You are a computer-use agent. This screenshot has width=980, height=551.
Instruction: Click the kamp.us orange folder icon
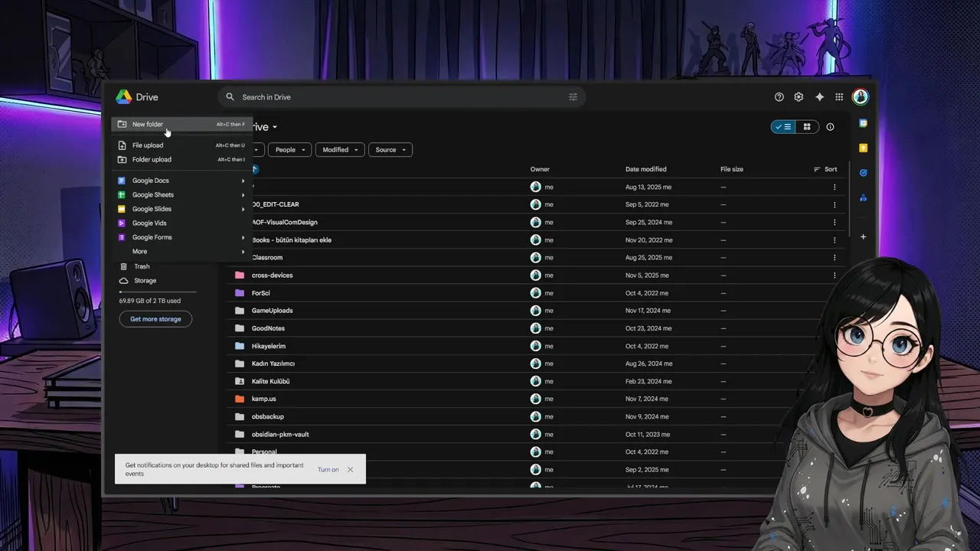coord(240,399)
